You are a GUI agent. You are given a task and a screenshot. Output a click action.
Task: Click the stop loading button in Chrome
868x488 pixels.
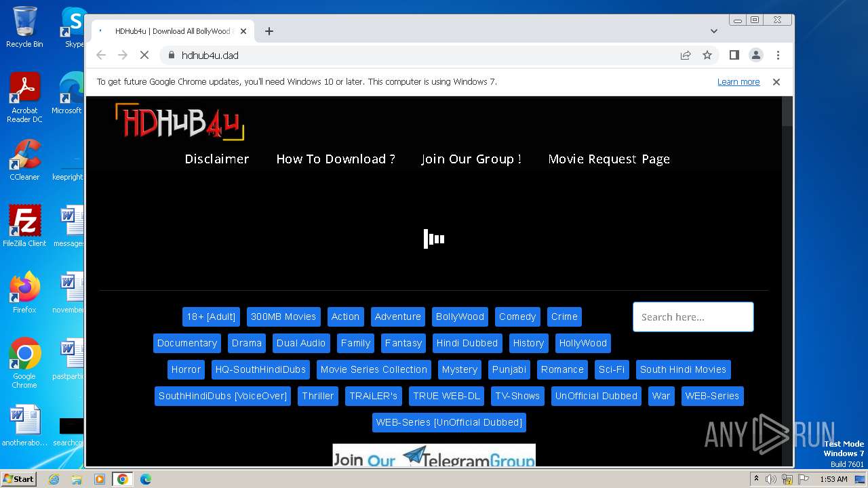click(144, 55)
